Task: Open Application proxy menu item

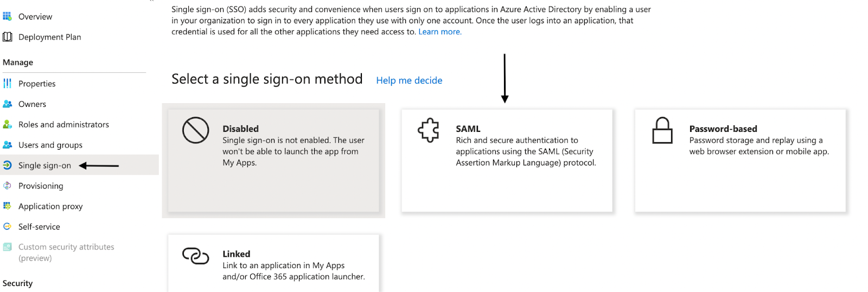Action: [79, 206]
